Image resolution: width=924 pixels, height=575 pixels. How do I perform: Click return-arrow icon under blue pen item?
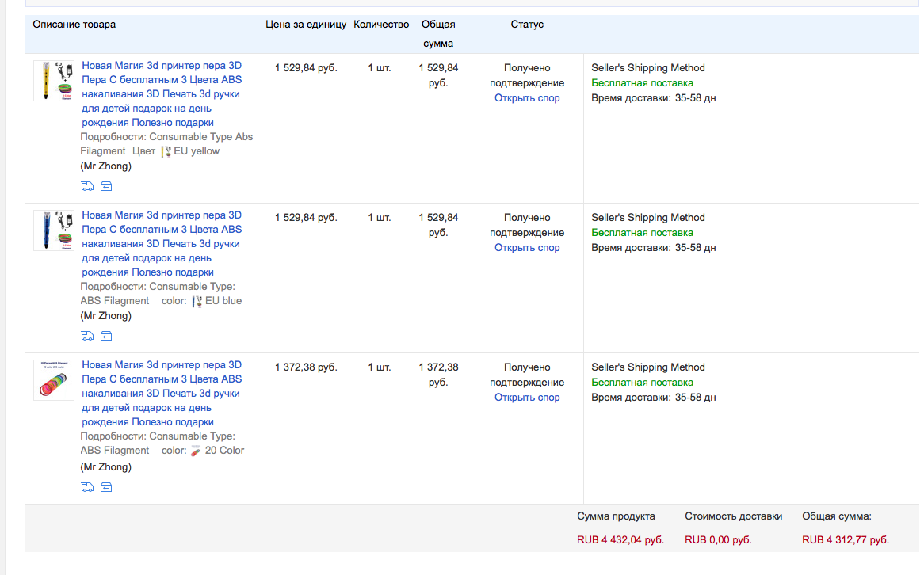(106, 336)
